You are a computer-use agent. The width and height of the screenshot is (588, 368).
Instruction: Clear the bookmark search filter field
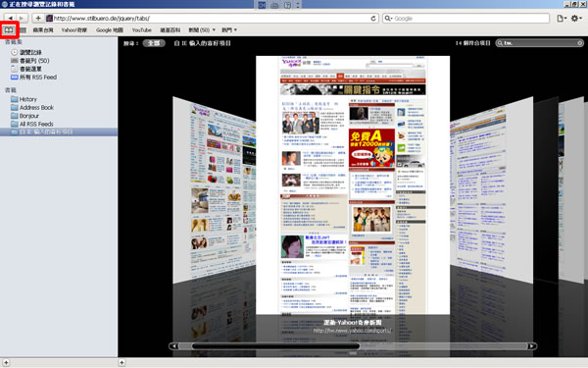pyautogui.click(x=580, y=43)
